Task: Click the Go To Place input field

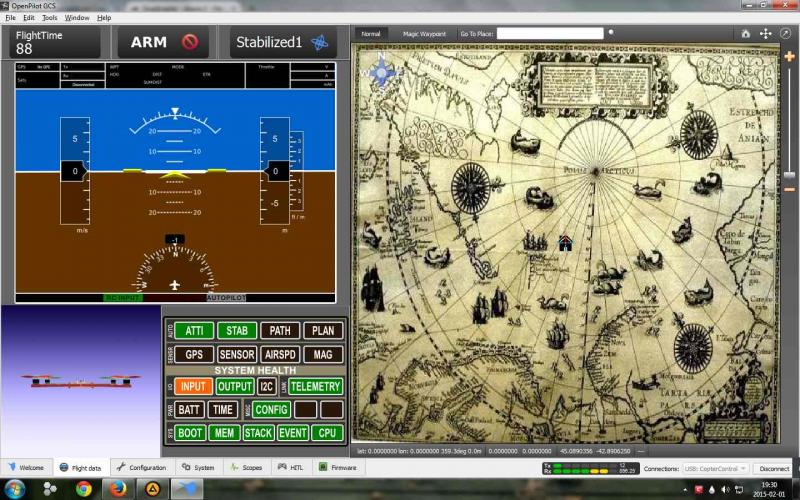Action: pos(550,33)
